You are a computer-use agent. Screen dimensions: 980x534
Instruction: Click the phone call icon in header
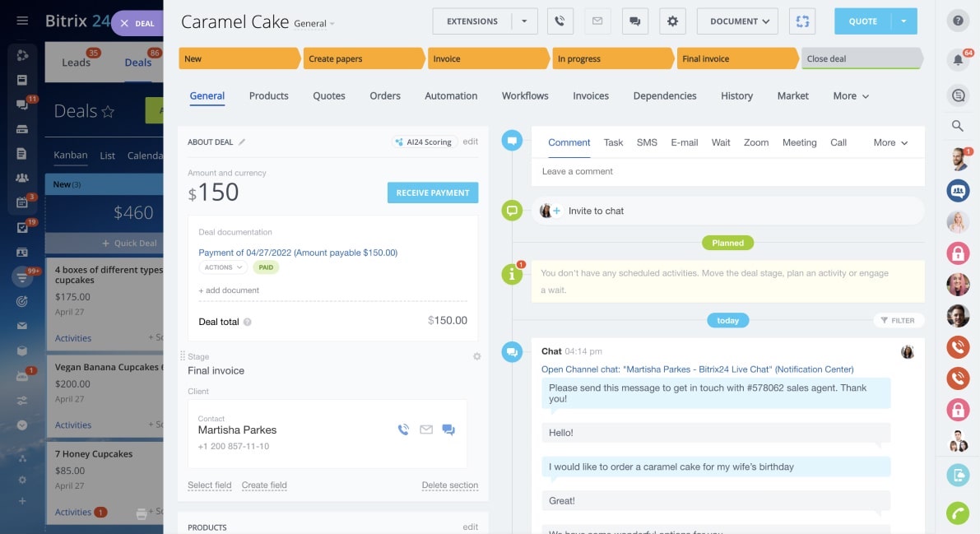click(560, 21)
